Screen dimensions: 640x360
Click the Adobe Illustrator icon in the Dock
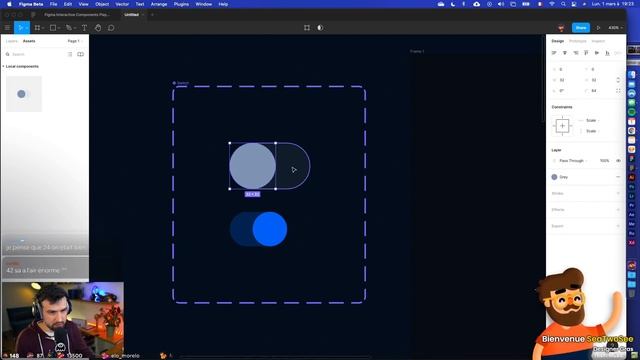[632, 177]
